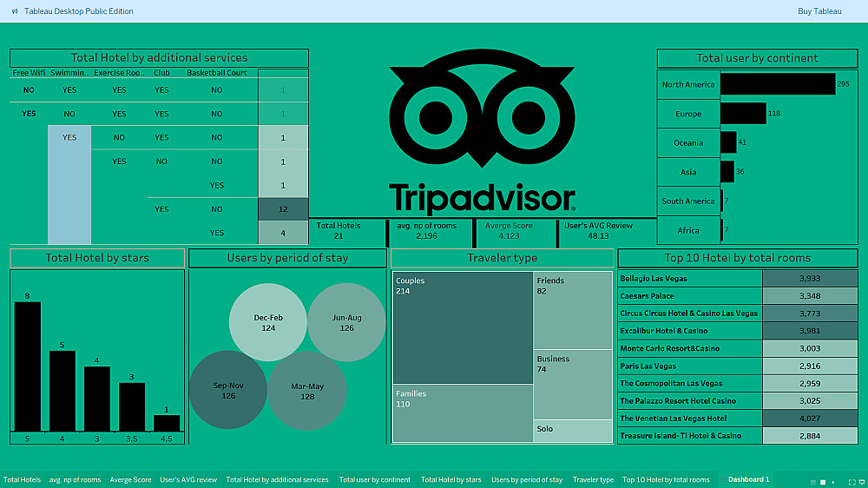Click The Cosmopolitan Las Vegas row
Screen dimensions: 868x488
[737, 383]
